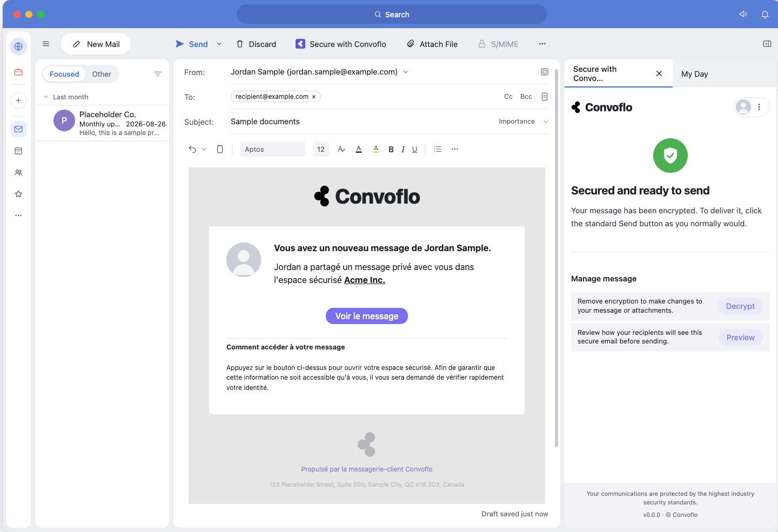Click the New Mail button
This screenshot has width=778, height=532.
click(x=96, y=44)
